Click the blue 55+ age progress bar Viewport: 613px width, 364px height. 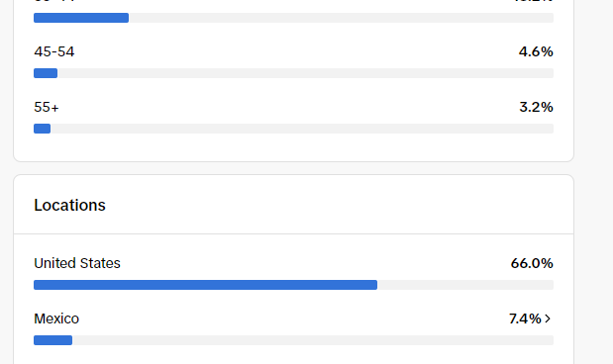(42, 129)
